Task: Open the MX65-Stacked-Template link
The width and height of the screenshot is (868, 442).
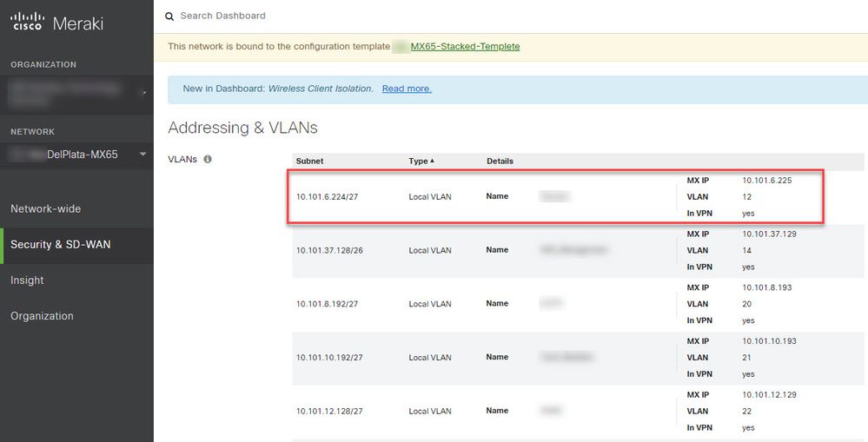Action: [x=465, y=47]
